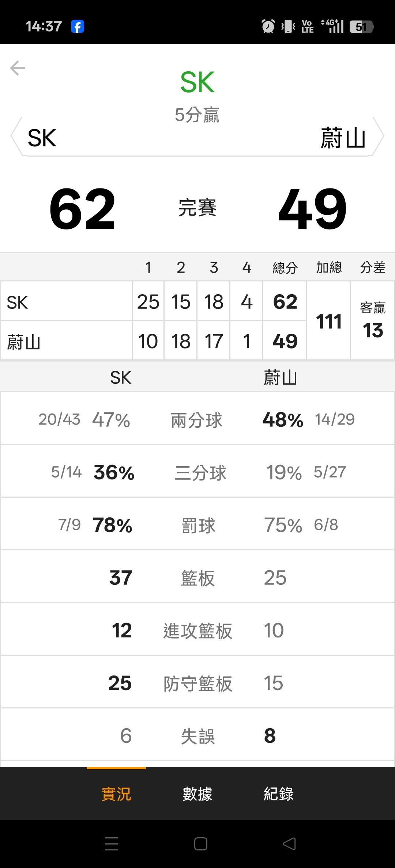The height and width of the screenshot is (868, 395).
Task: Tap the back arrow icon
Action: coord(18,68)
